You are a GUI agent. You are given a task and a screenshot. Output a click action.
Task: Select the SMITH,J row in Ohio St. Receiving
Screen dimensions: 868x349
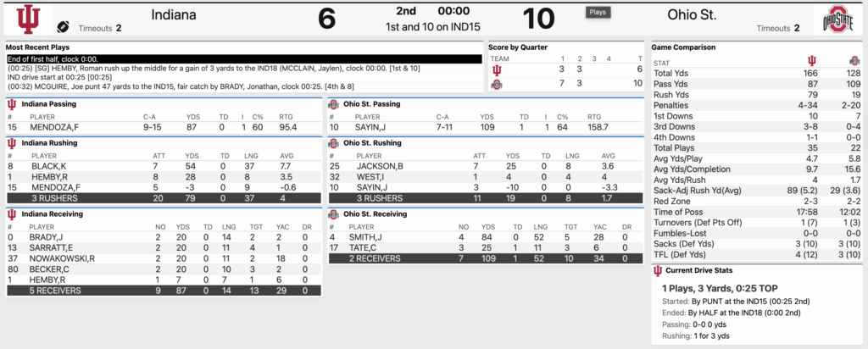(483, 238)
